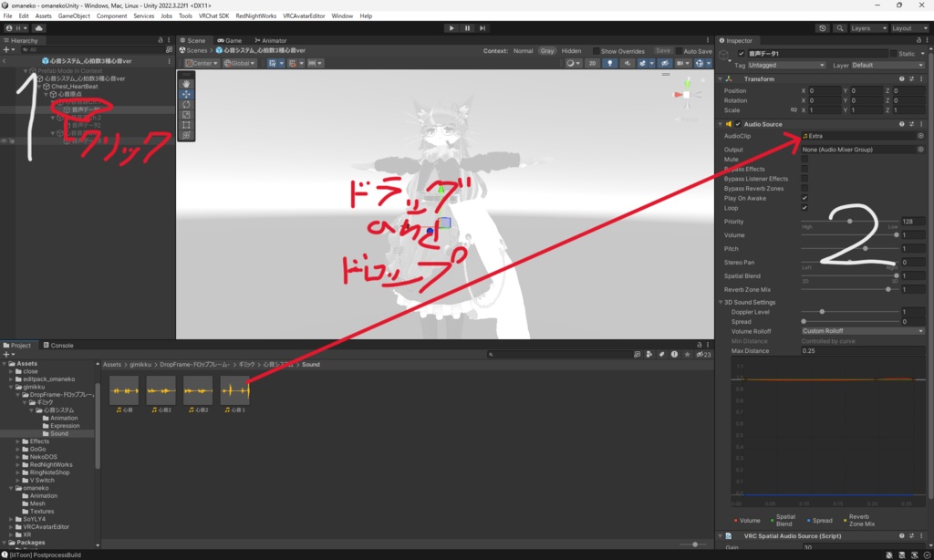Click the Play button
This screenshot has height=560, width=934.
[451, 28]
